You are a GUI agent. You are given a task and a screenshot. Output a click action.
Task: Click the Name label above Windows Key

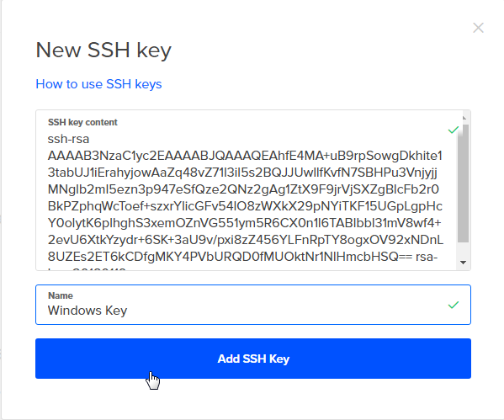(61, 295)
